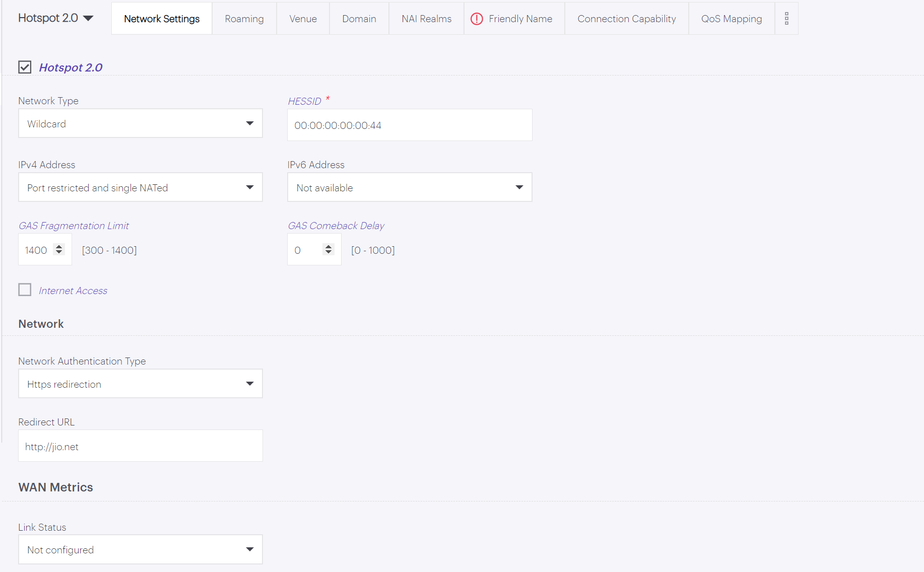The height and width of the screenshot is (572, 924).
Task: Open the more tabs vertical dots menu
Action: tap(786, 19)
